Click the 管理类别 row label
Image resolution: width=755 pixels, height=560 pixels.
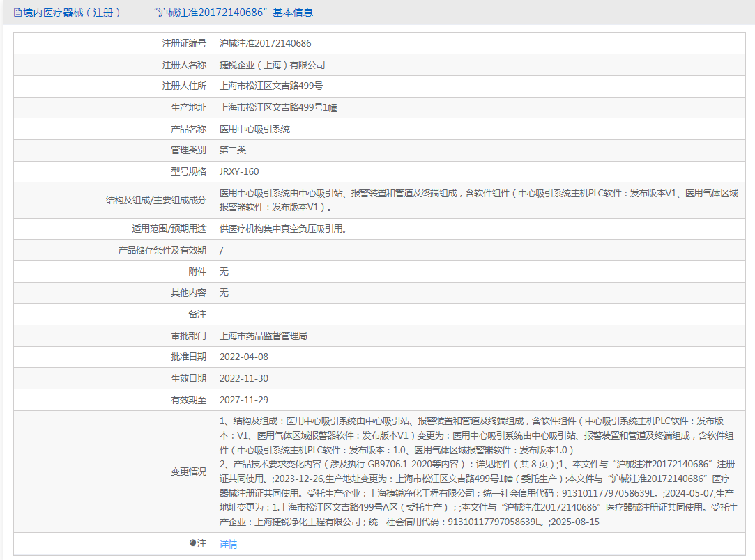tap(188, 150)
